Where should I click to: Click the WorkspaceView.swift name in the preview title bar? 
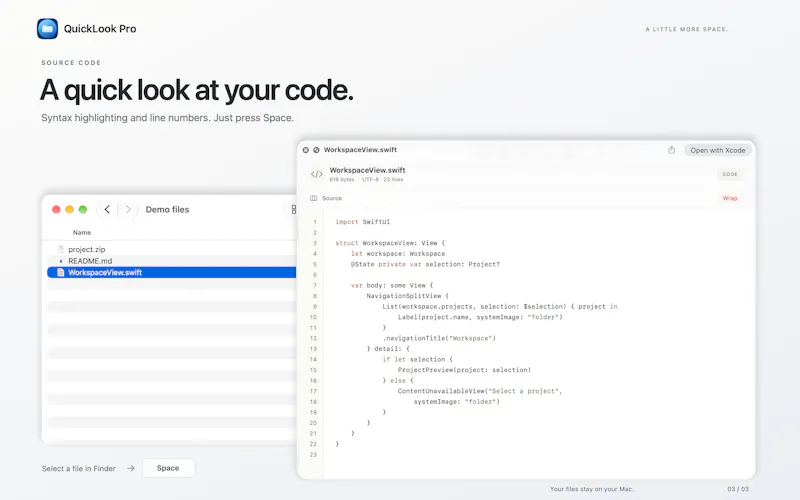tap(360, 149)
